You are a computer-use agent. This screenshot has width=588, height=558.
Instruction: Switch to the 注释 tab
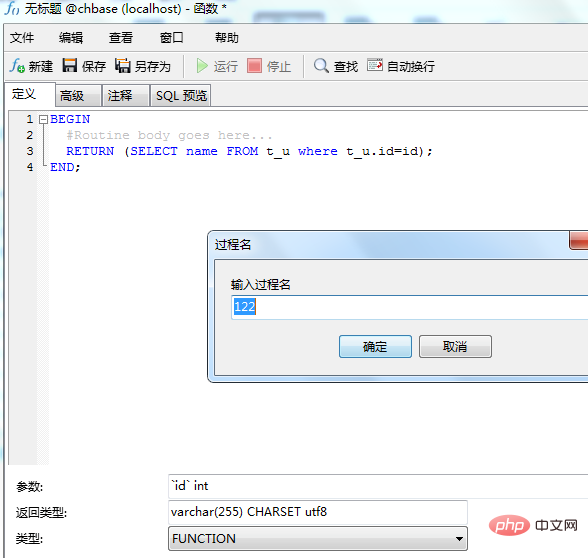pyautogui.click(x=126, y=96)
